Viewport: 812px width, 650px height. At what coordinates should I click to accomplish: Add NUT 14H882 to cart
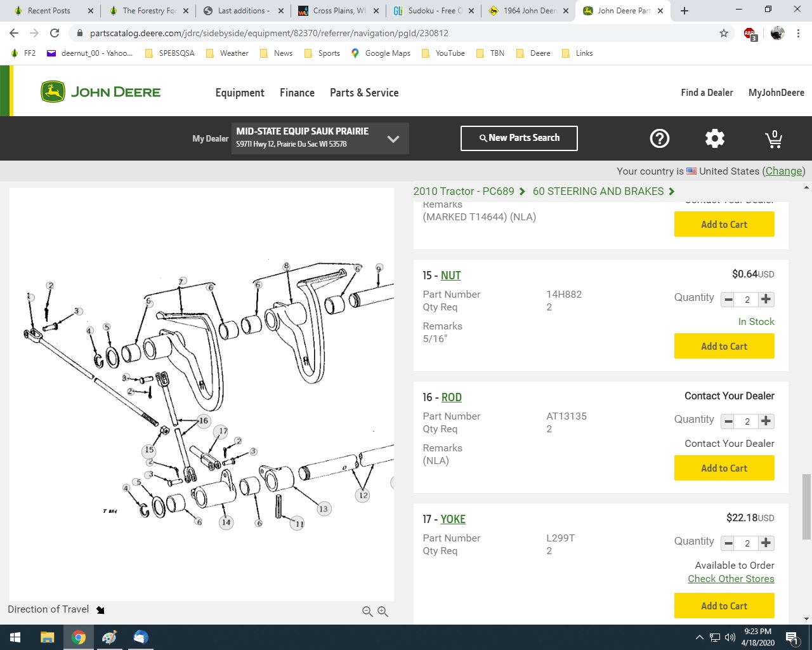(x=724, y=346)
